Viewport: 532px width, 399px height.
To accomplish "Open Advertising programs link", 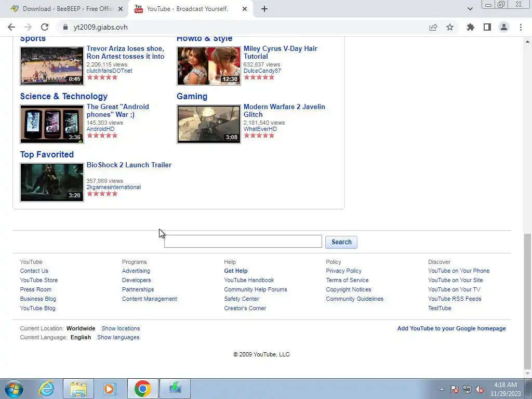I will point(136,271).
